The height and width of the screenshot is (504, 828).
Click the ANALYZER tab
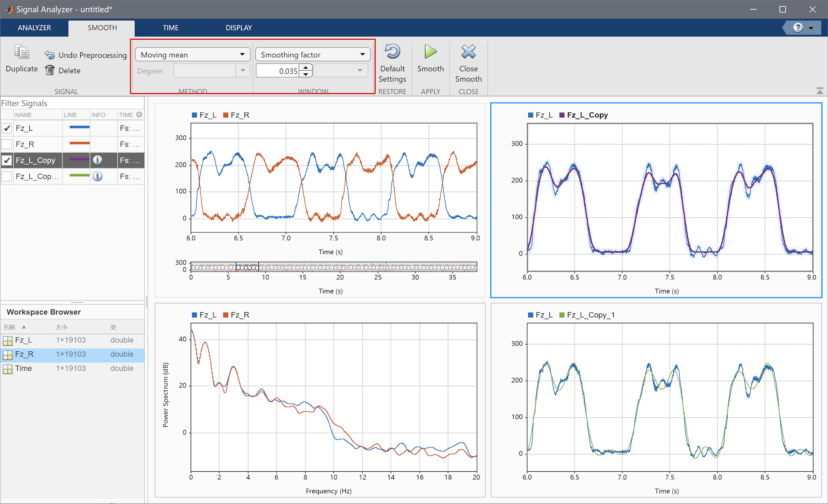[34, 27]
